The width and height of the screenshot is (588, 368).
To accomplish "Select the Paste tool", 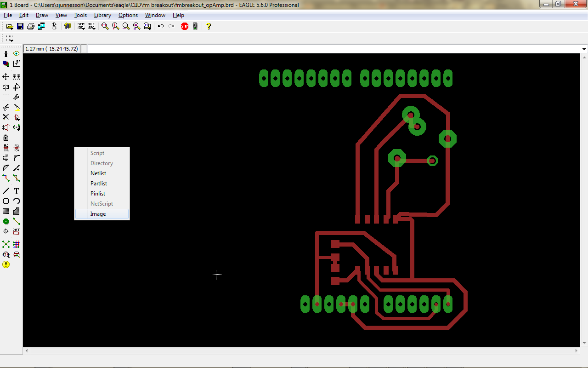I will [x=17, y=107].
